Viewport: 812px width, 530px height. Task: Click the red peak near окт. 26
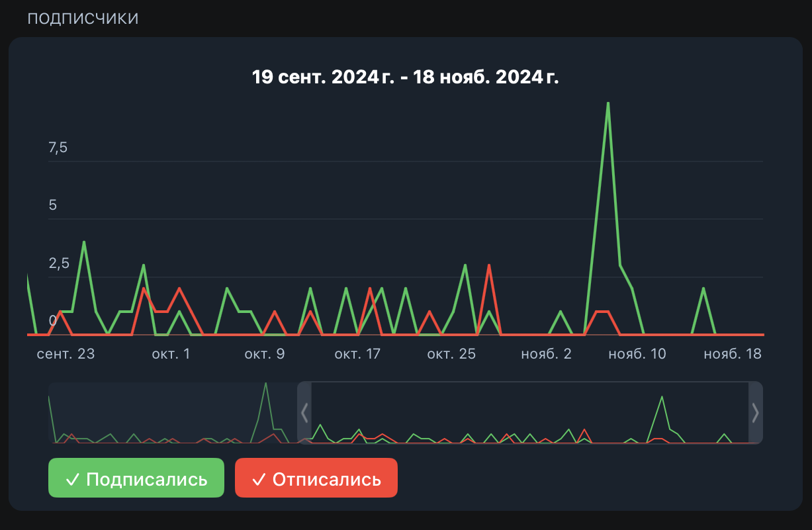[x=488, y=266]
